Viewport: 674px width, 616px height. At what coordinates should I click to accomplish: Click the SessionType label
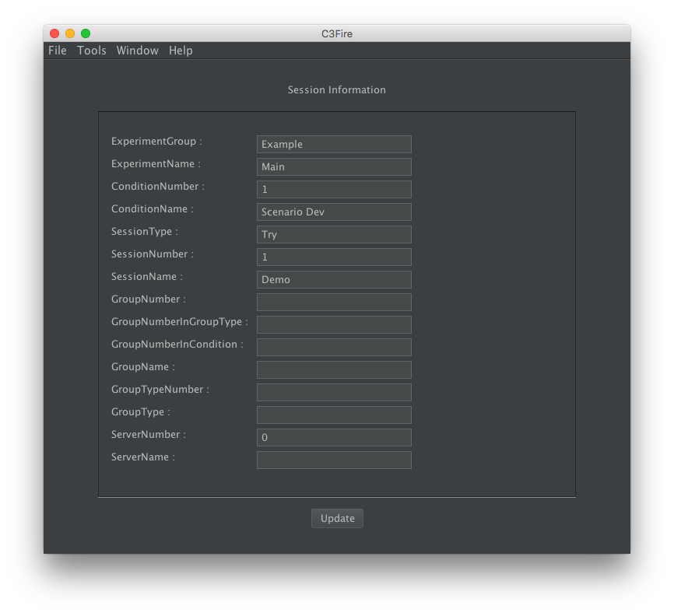(145, 232)
